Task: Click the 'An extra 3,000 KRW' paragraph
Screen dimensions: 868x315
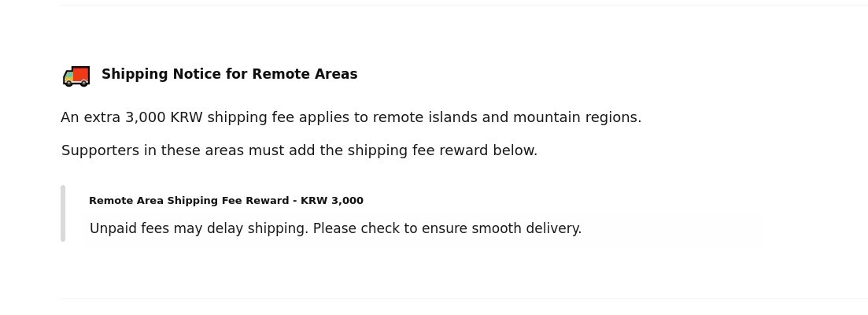Action: tap(351, 117)
